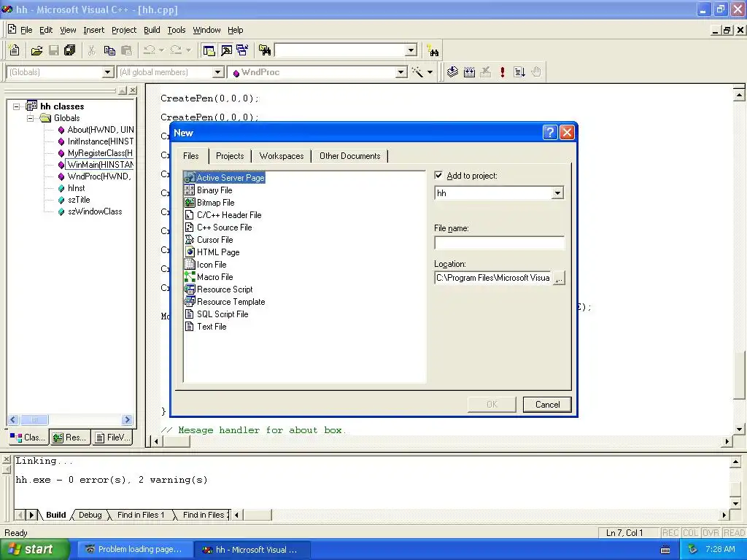This screenshot has width=747, height=560.
Task: Select WndProc in the class tree
Action: point(98,176)
